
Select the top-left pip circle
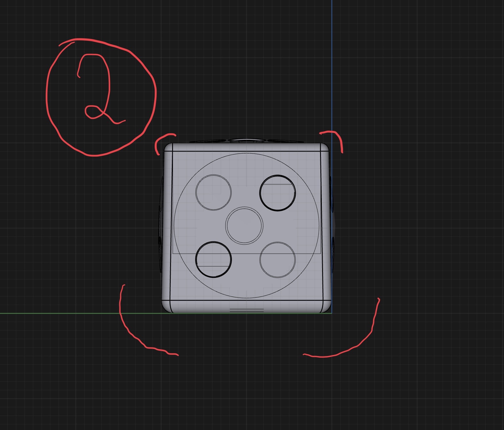pos(213,192)
